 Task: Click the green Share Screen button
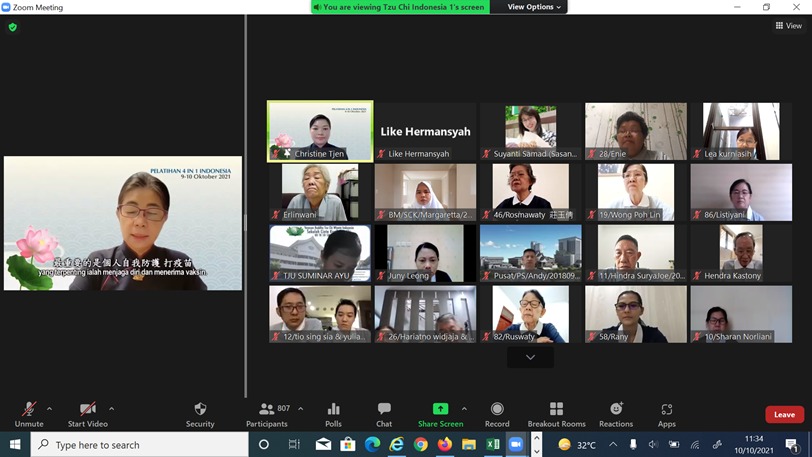click(440, 415)
